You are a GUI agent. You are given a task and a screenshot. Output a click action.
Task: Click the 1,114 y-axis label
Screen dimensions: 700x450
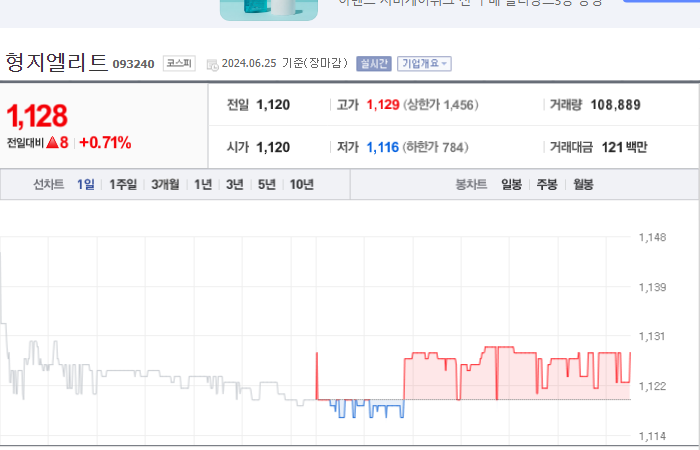coord(652,436)
